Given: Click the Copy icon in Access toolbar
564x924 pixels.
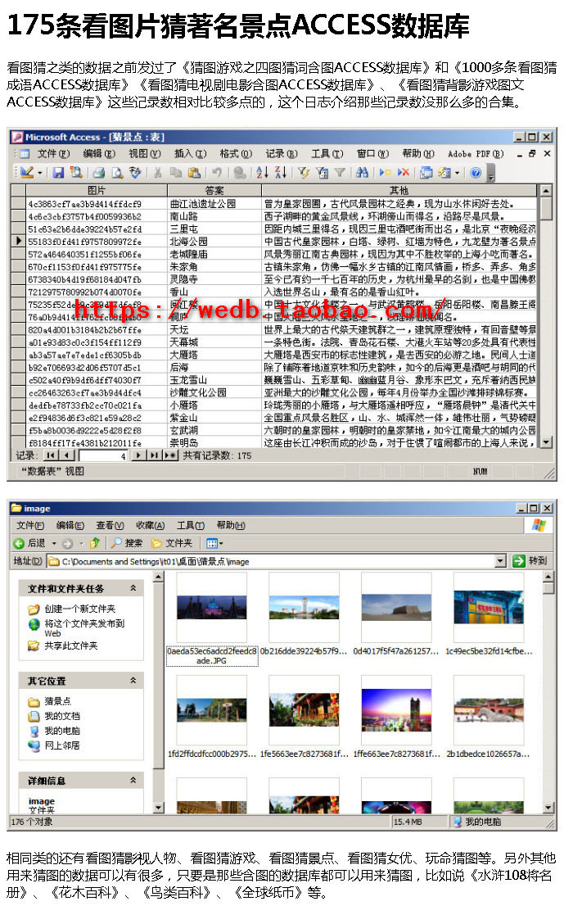Looking at the screenshot, I should coord(175,172).
